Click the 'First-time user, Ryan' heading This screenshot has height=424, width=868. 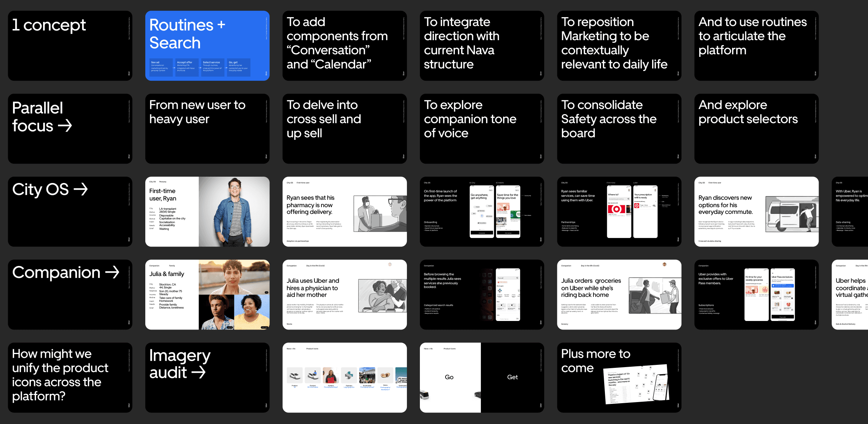coord(163,195)
